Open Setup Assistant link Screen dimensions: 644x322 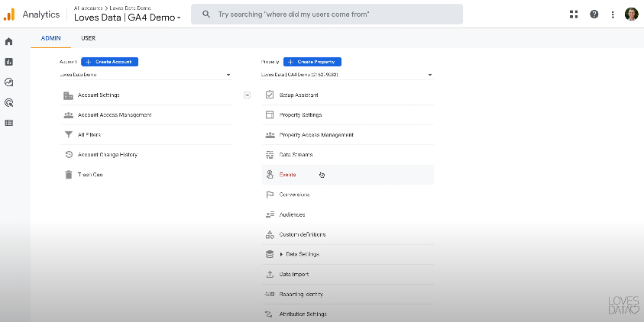(x=299, y=95)
